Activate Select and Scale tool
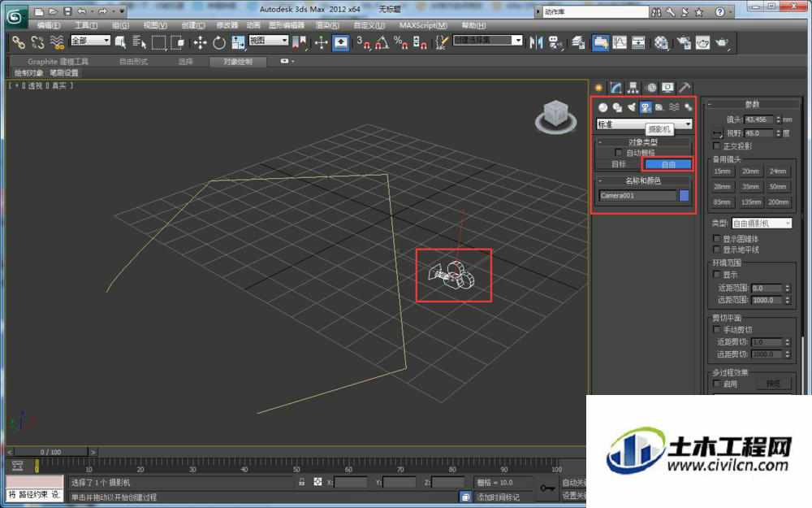This screenshot has width=812, height=508. 238,42
